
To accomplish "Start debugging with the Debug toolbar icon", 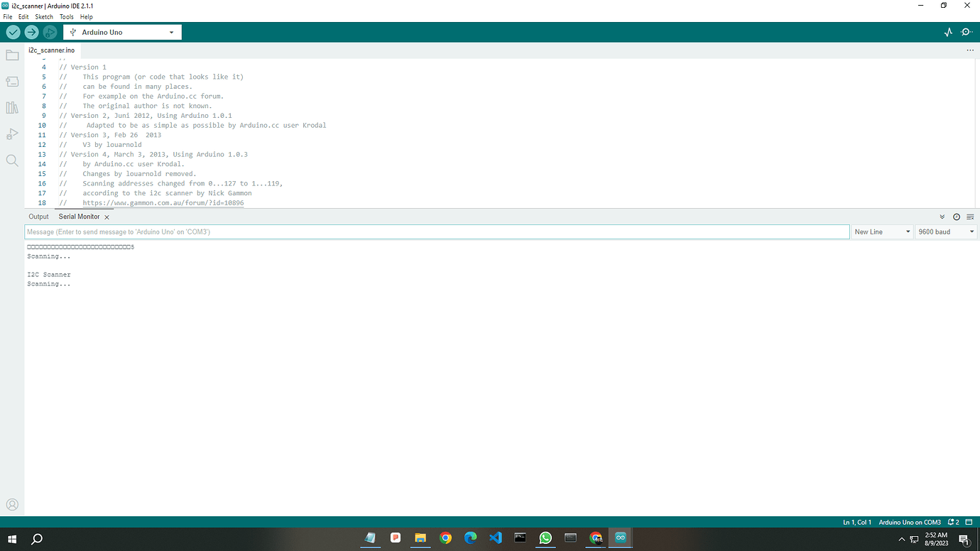I will click(x=49, y=32).
